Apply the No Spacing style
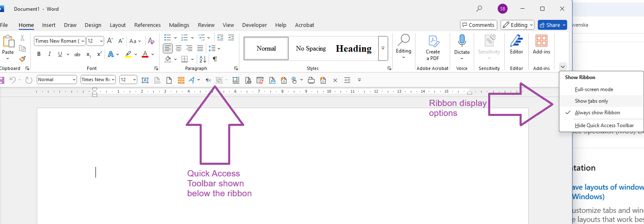The height and width of the screenshot is (224, 644). (x=311, y=48)
